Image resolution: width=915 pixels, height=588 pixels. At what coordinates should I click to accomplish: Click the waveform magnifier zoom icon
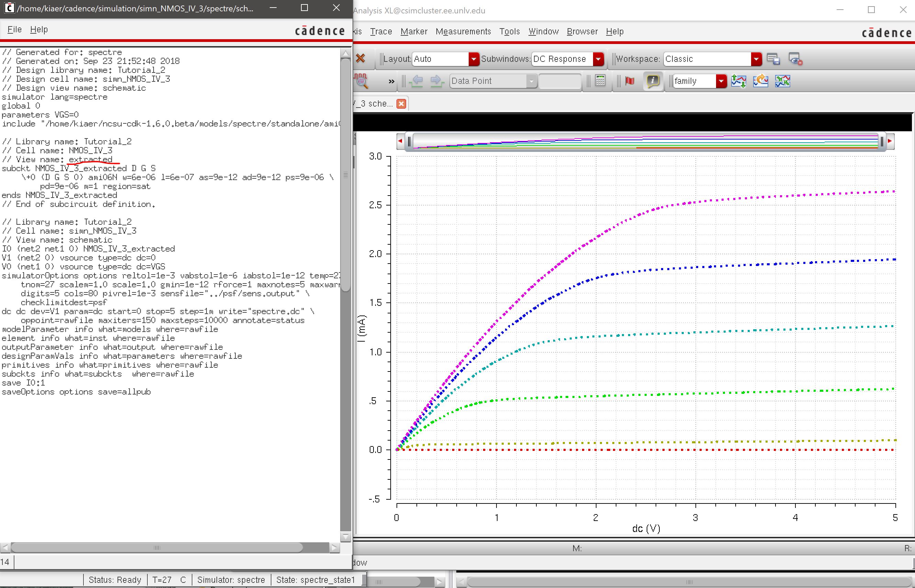click(361, 81)
